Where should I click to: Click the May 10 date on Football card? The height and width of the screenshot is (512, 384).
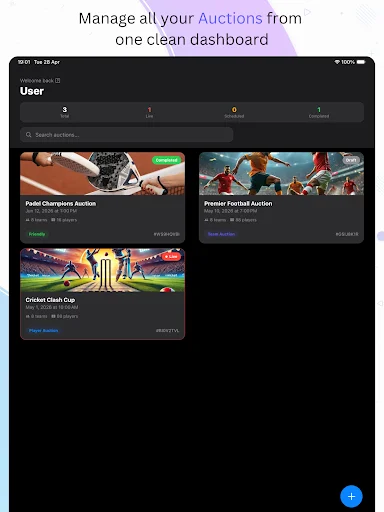click(230, 211)
